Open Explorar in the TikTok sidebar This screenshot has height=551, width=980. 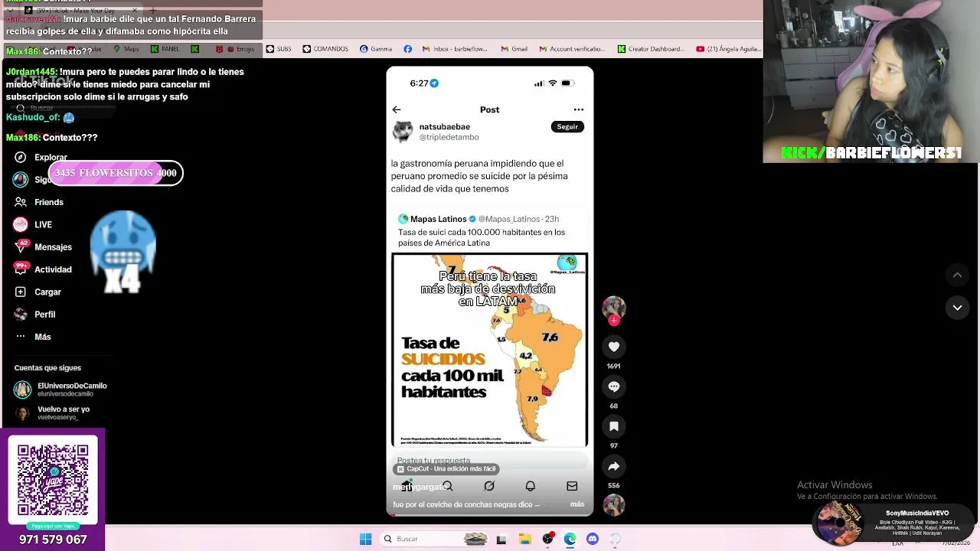51,158
